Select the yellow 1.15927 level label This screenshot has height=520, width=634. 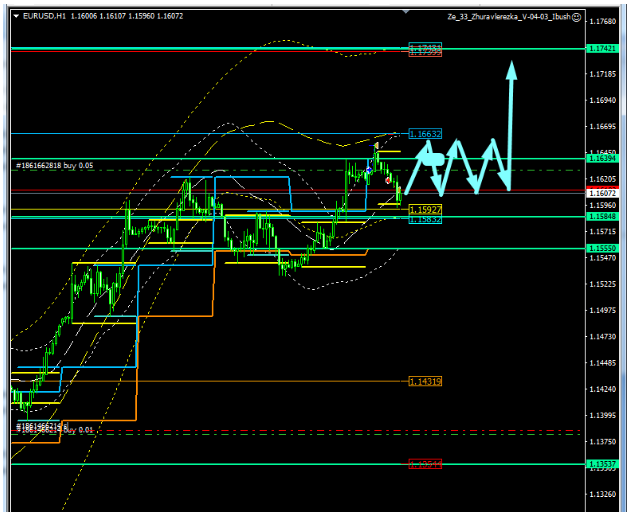click(x=425, y=209)
